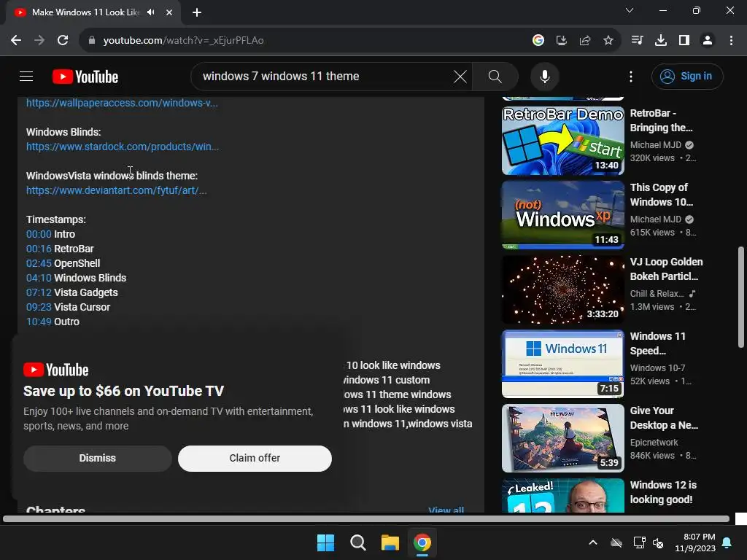This screenshot has height=560, width=747.
Task: Dismiss the YouTube TV offer
Action: coord(98,459)
